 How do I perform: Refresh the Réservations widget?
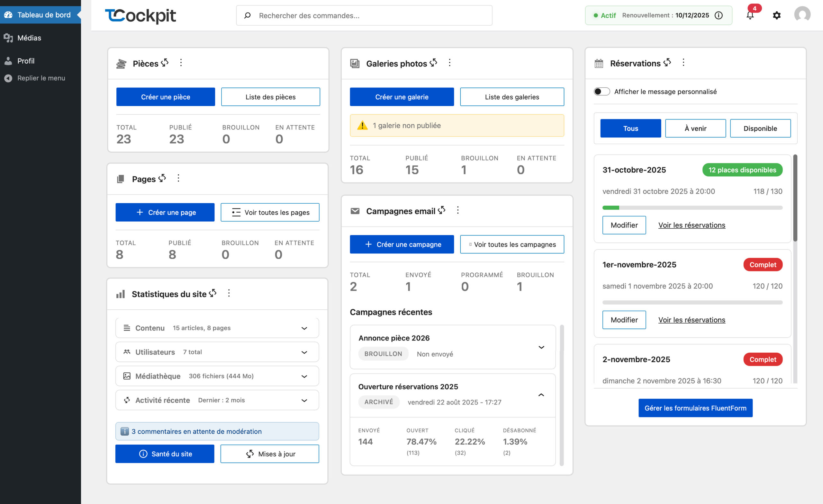667,62
